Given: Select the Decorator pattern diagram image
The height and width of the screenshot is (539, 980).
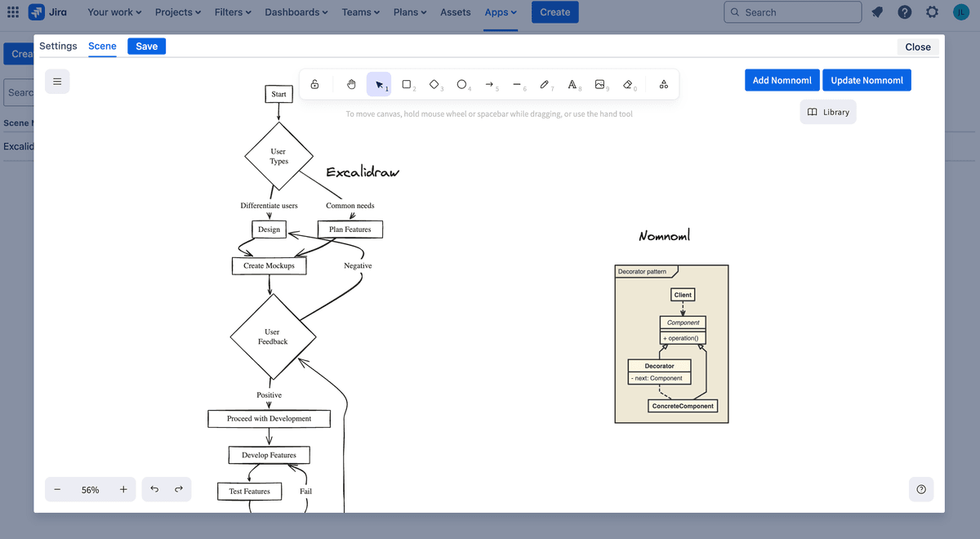Looking at the screenshot, I should (671, 344).
